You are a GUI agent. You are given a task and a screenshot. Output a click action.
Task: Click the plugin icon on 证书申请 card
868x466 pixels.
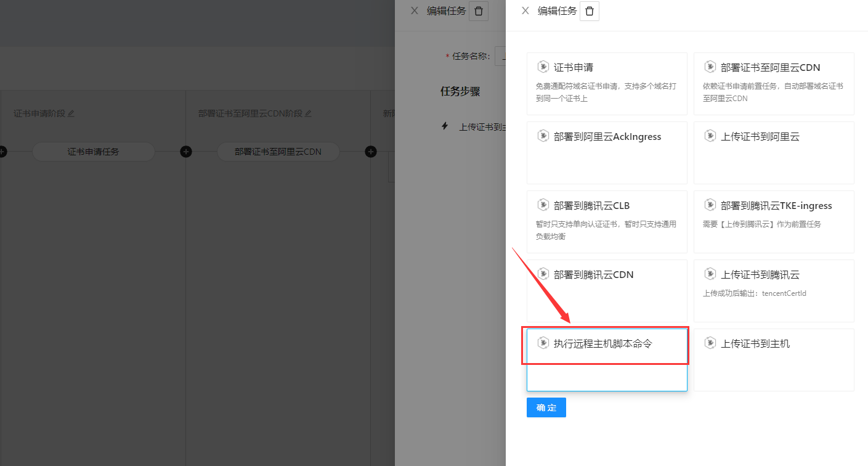pyautogui.click(x=543, y=67)
